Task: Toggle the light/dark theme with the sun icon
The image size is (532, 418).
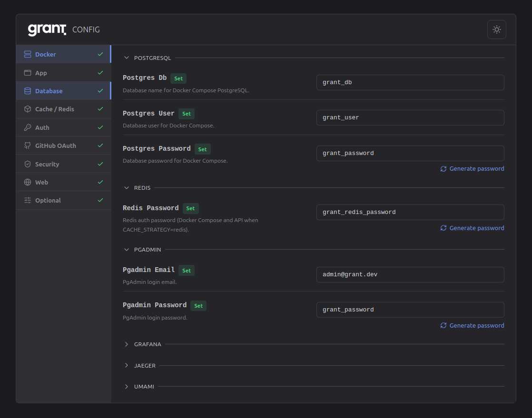Action: point(496,29)
